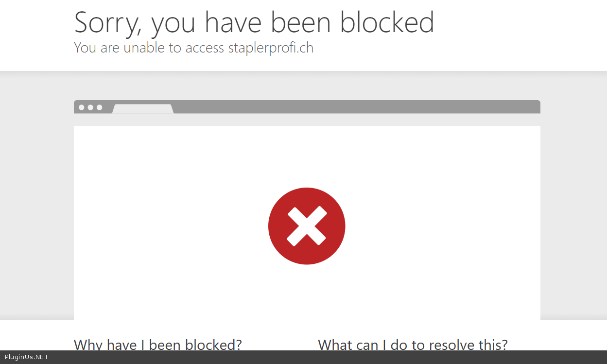Click the red X error circle icon

click(307, 226)
